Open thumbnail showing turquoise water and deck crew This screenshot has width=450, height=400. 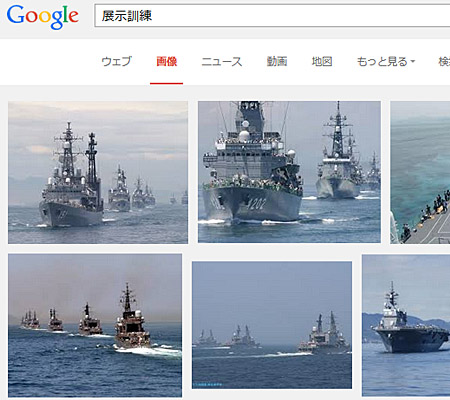tap(420, 172)
